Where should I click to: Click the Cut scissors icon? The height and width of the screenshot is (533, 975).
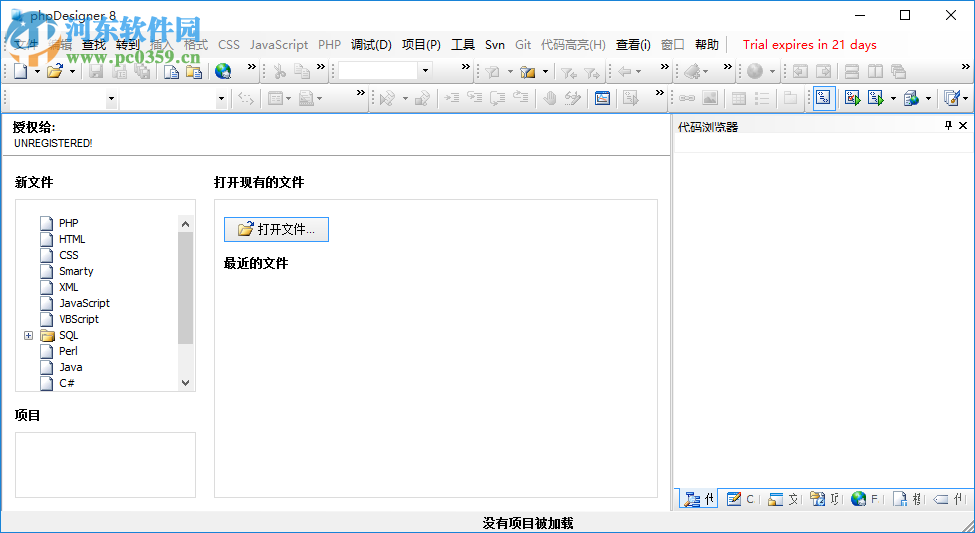(x=280, y=72)
